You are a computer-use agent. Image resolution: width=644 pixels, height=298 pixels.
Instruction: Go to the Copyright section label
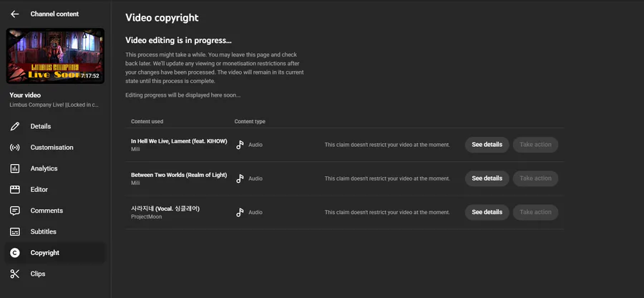[x=45, y=253]
